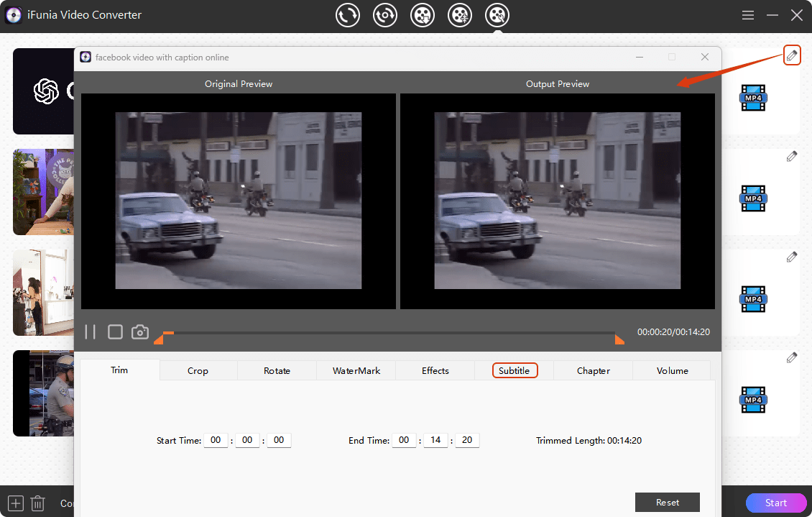Click the trim end marker on timeline
Image resolution: width=812 pixels, height=517 pixels.
click(x=619, y=339)
